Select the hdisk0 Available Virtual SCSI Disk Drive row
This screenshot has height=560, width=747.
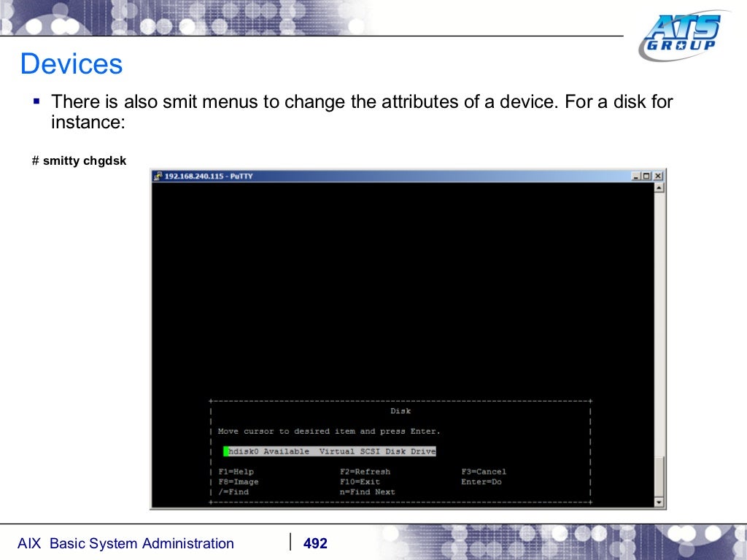point(330,451)
